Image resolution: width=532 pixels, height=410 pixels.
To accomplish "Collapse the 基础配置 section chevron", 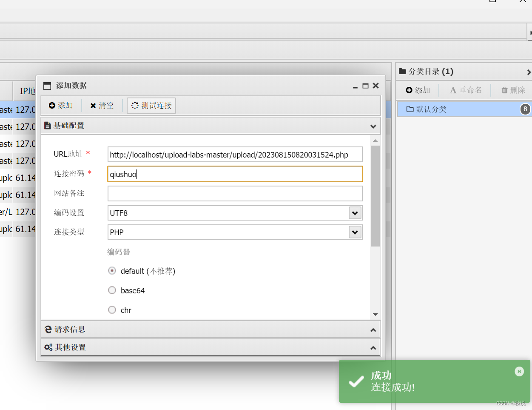I will (373, 126).
